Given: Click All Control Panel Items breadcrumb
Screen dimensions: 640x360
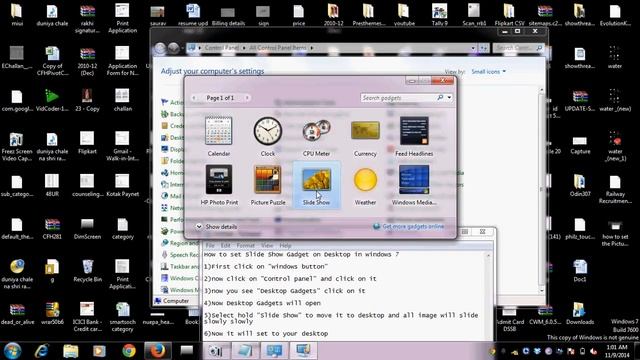Looking at the screenshot, I should 278,48.
